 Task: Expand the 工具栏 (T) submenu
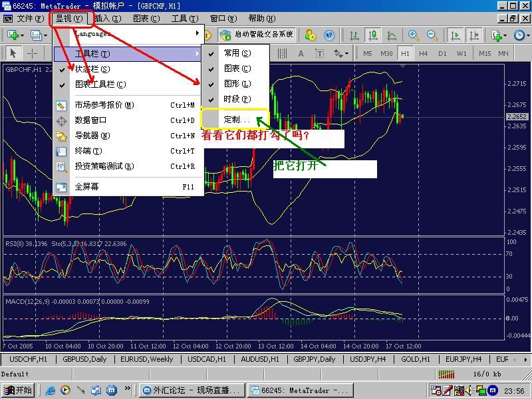point(128,54)
